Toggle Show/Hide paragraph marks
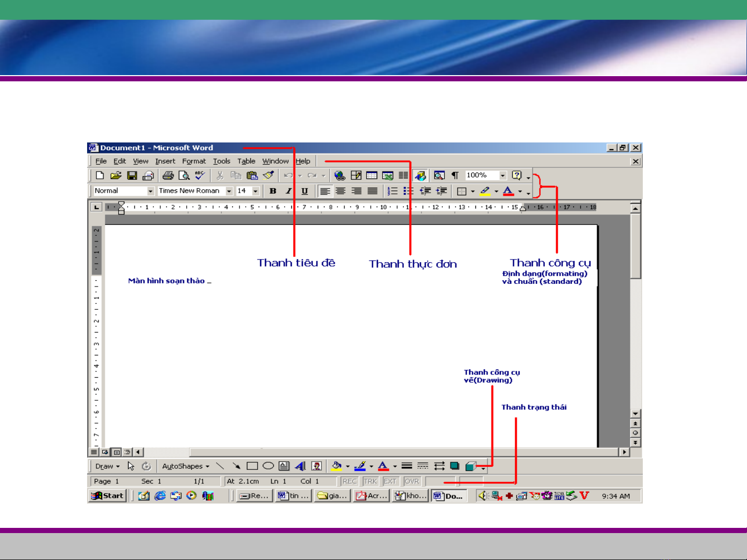The width and height of the screenshot is (747, 560). tap(455, 176)
